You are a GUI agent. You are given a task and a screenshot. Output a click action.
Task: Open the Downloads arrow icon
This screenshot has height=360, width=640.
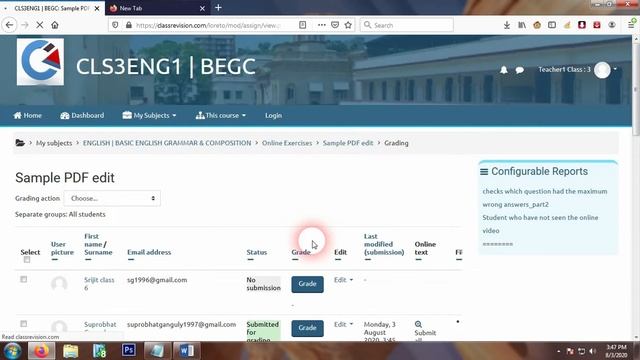pyautogui.click(x=507, y=25)
